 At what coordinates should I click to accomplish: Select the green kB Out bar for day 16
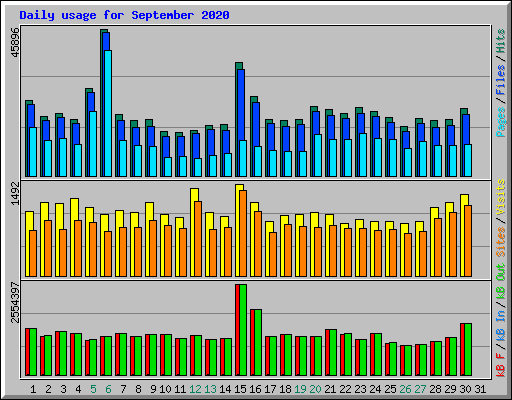click(258, 343)
